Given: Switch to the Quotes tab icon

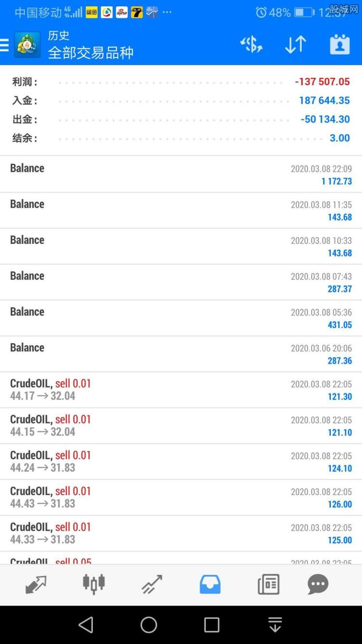Looking at the screenshot, I should point(36,585).
